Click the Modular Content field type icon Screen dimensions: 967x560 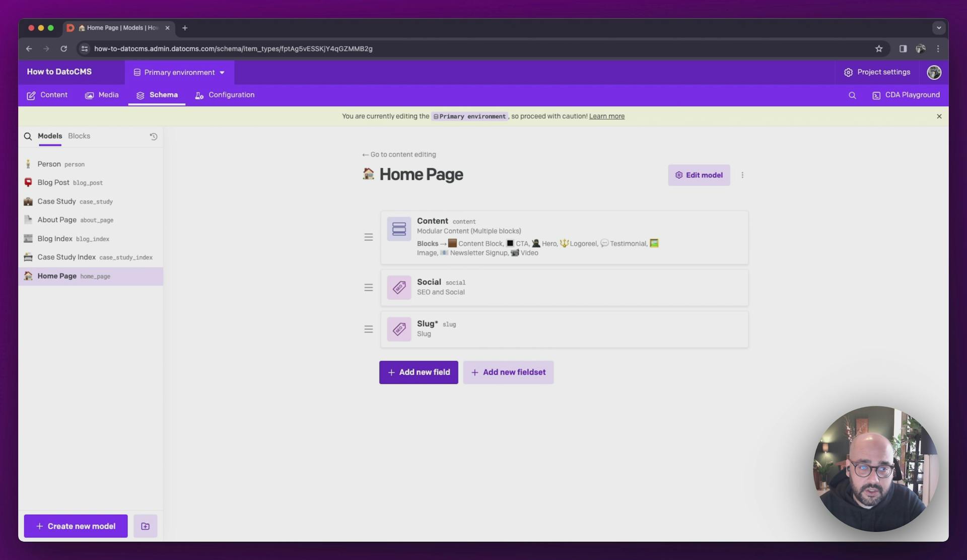point(399,229)
